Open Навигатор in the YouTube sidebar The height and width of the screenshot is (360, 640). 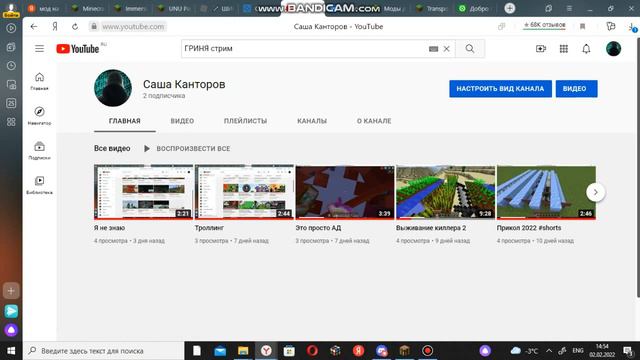coord(39,116)
